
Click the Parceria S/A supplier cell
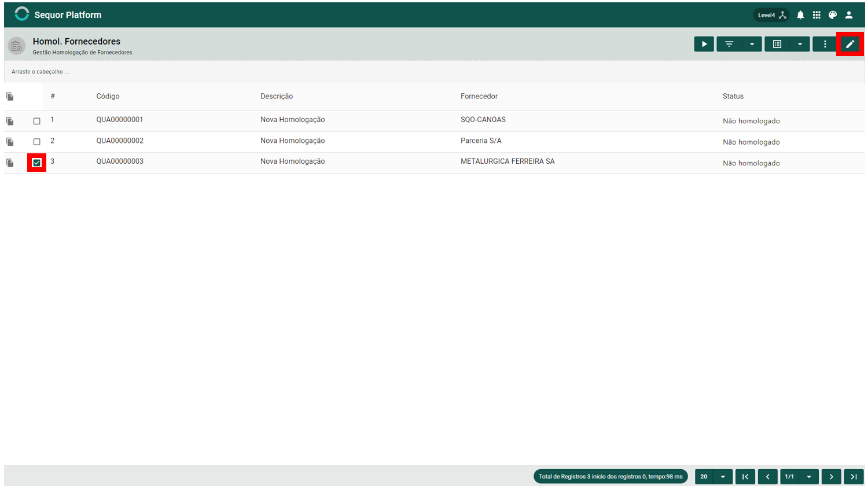coord(481,141)
